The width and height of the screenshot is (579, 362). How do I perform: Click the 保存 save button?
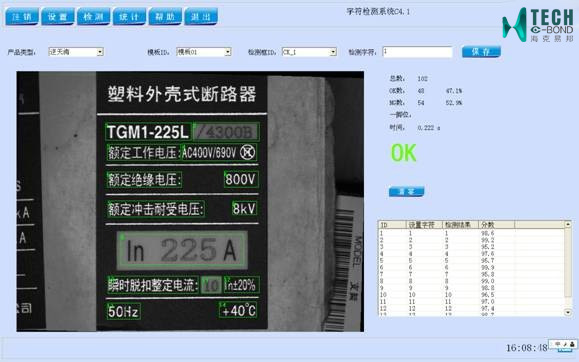tap(481, 52)
